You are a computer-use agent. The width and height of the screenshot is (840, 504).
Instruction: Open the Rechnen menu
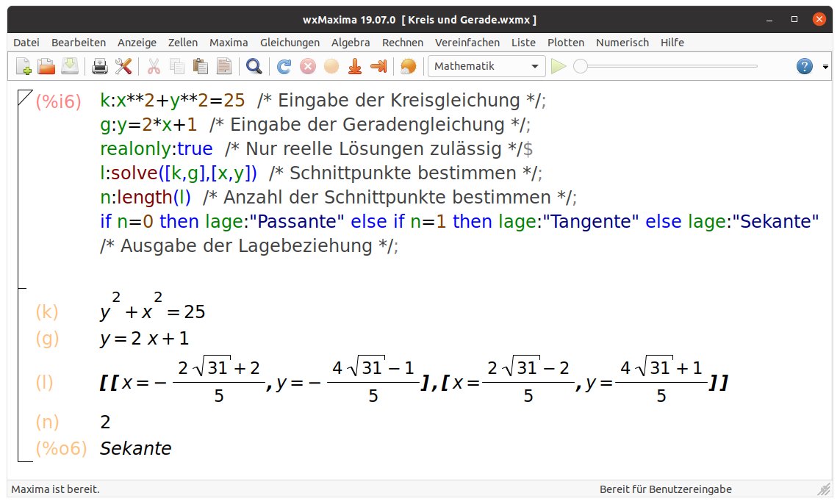click(402, 43)
